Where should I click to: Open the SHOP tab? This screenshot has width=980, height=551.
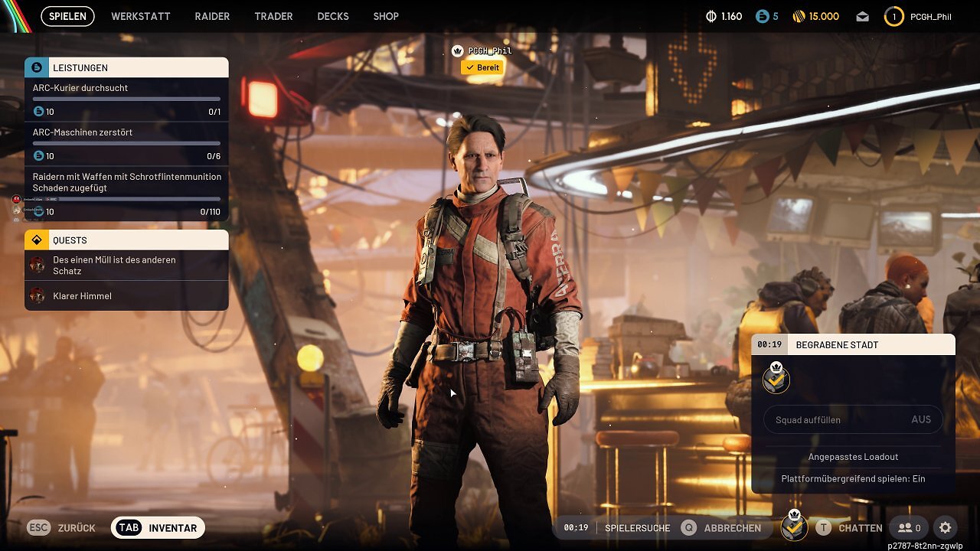(386, 16)
